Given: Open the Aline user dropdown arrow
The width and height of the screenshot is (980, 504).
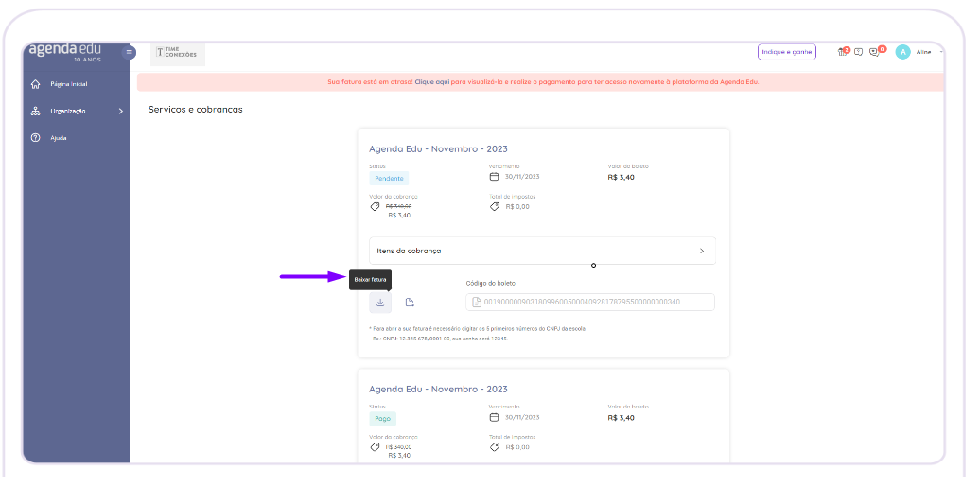Looking at the screenshot, I should click(x=940, y=52).
